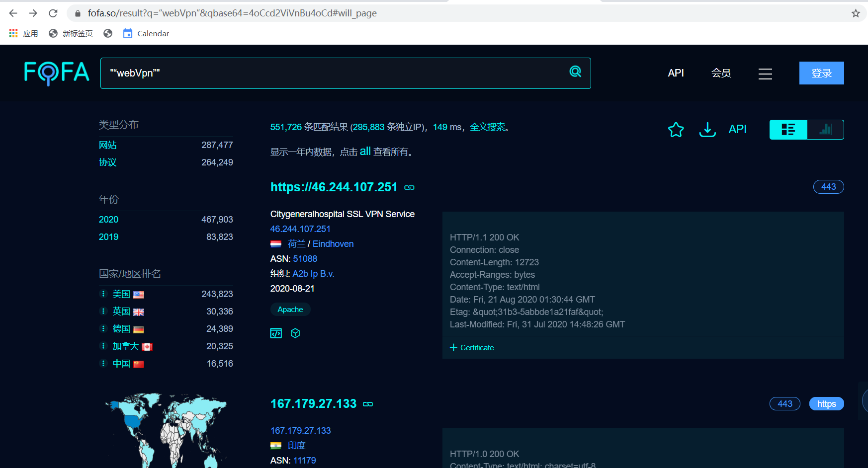This screenshot has width=868, height=468.
Task: Click the search magnifier icon in query box
Action: click(575, 72)
